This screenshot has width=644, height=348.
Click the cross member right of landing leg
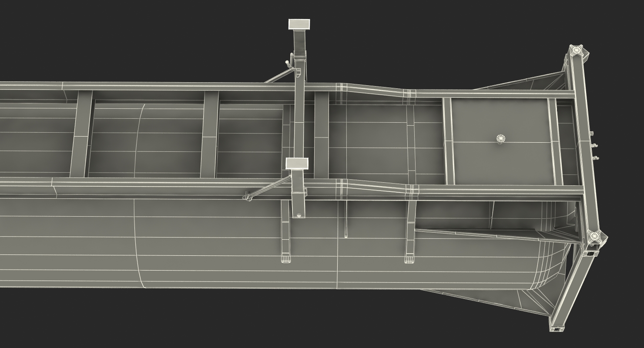(321, 135)
